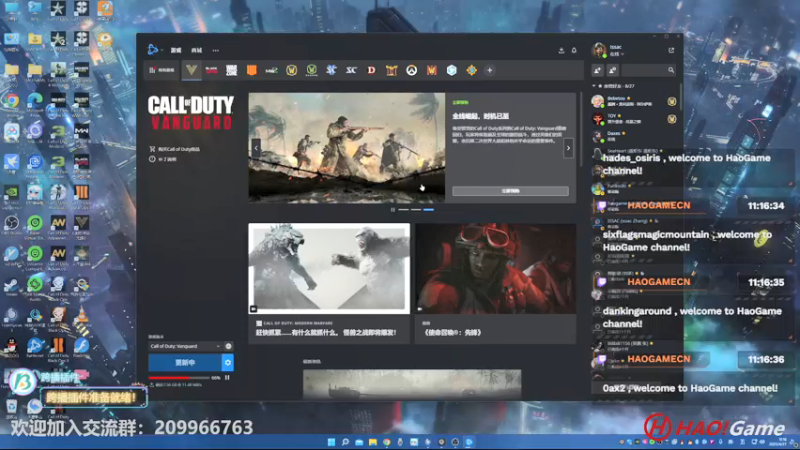
Task: Open Google Chrome desktop shortcut
Action: (11, 103)
